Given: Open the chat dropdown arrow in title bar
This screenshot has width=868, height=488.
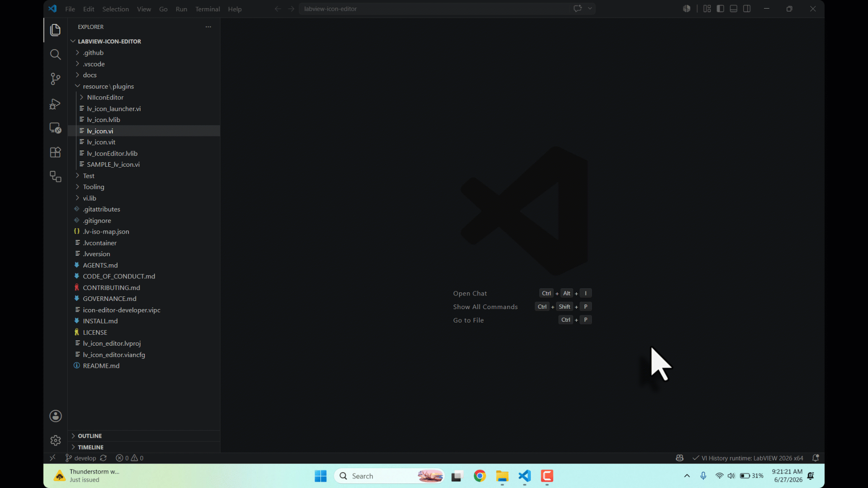Looking at the screenshot, I should pos(590,9).
